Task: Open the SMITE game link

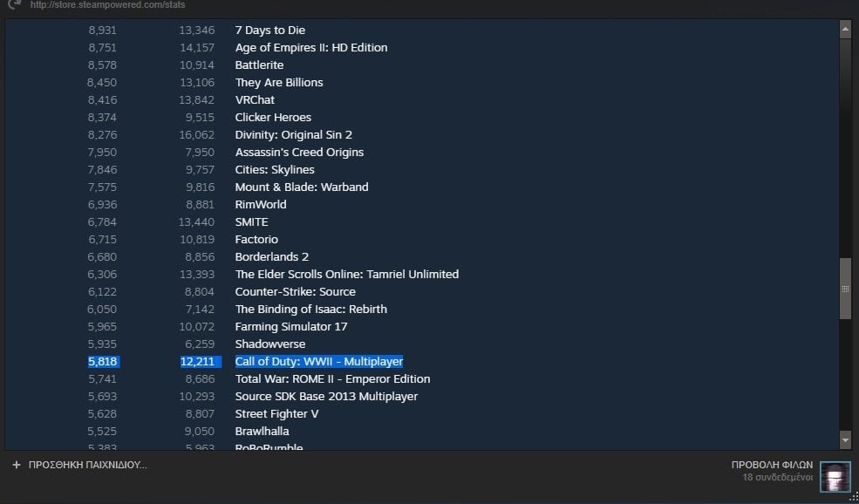Action: [x=251, y=221]
